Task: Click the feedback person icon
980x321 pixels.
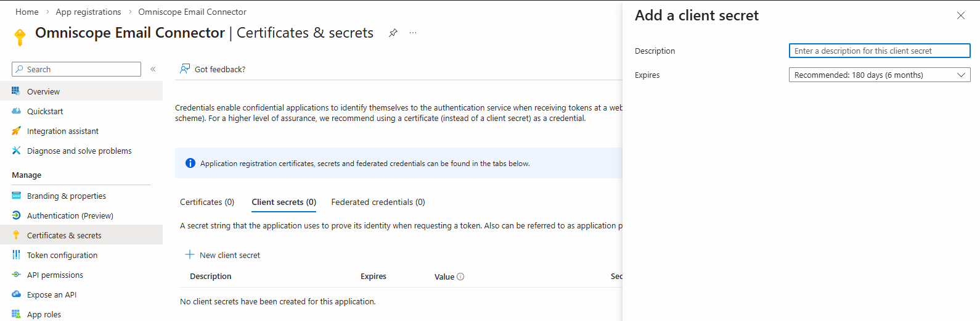Action: (x=184, y=69)
